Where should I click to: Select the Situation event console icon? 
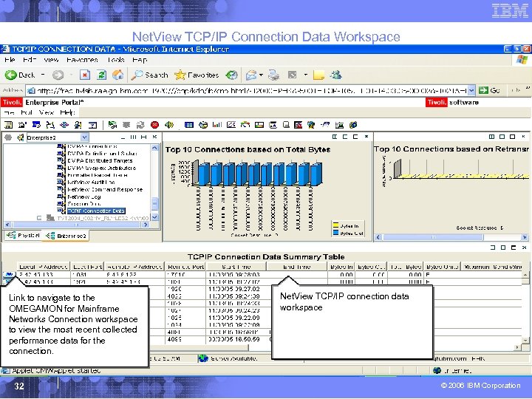click(299, 125)
